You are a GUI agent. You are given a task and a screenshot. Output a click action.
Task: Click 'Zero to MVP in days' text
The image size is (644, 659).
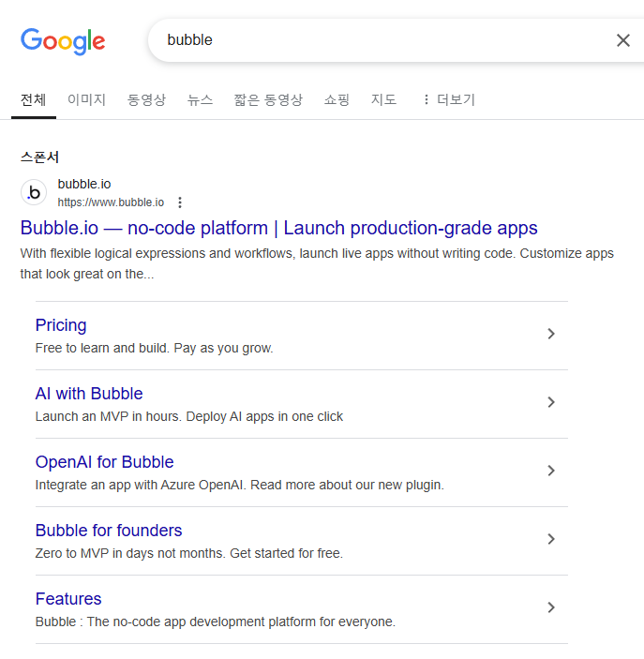[x=189, y=553]
